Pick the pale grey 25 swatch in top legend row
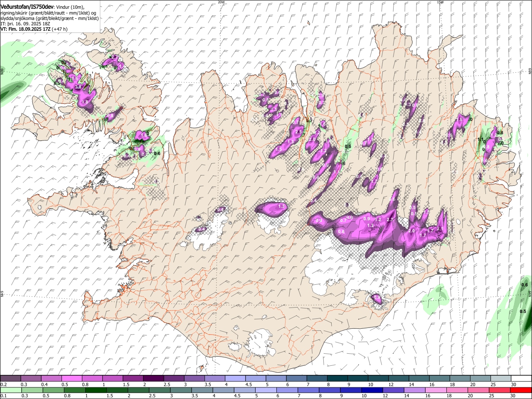This screenshot has height=399, width=532. click(x=501, y=378)
